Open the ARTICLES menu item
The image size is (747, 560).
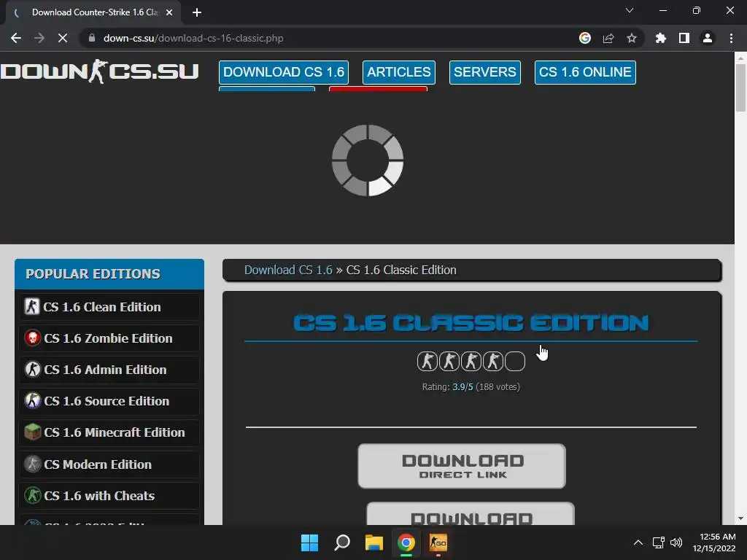(399, 72)
